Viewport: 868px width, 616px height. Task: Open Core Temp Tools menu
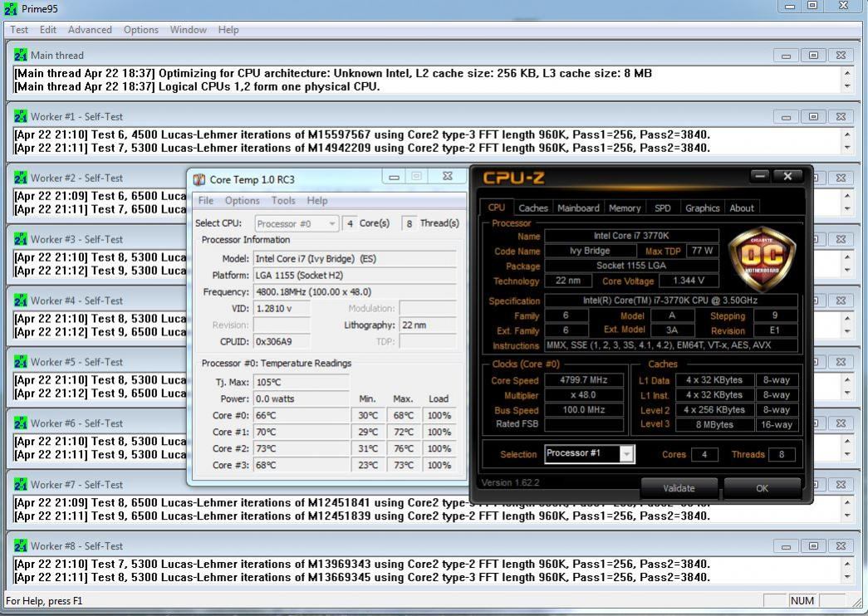pos(283,200)
